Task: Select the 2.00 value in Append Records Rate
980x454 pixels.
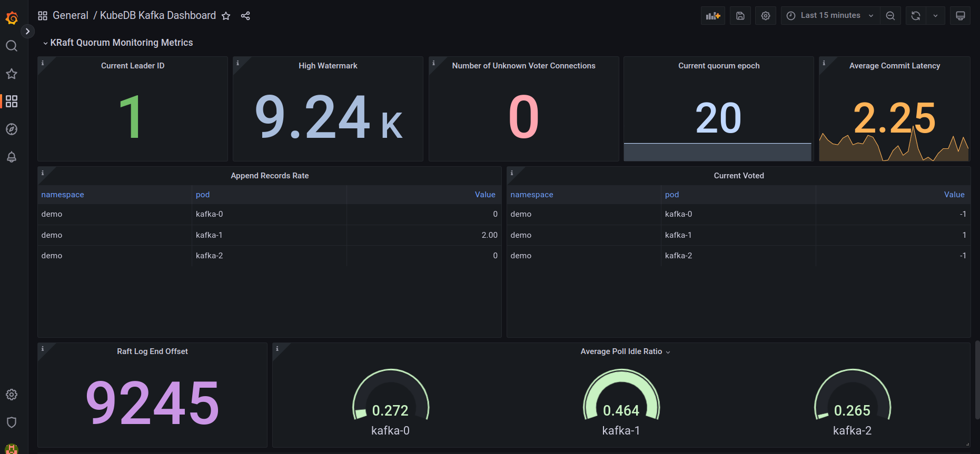Action: [x=424, y=235]
